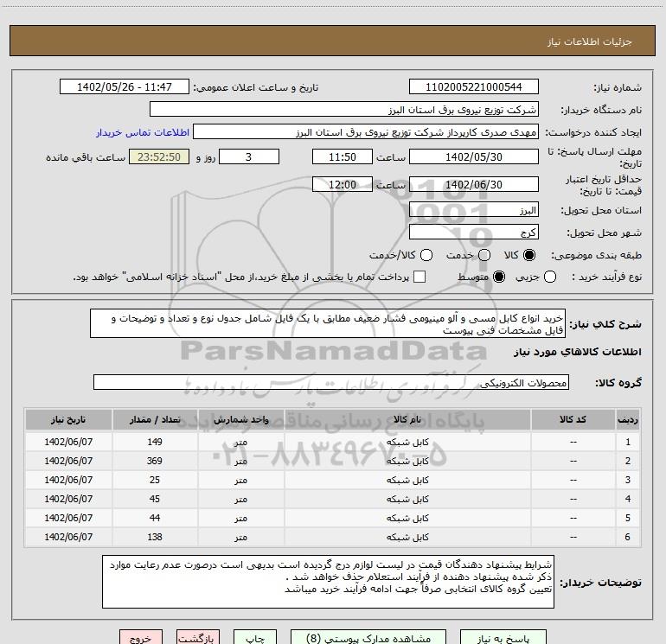The height and width of the screenshot is (644, 666).
Task: Click quantity cell 149
Action: pos(155,442)
